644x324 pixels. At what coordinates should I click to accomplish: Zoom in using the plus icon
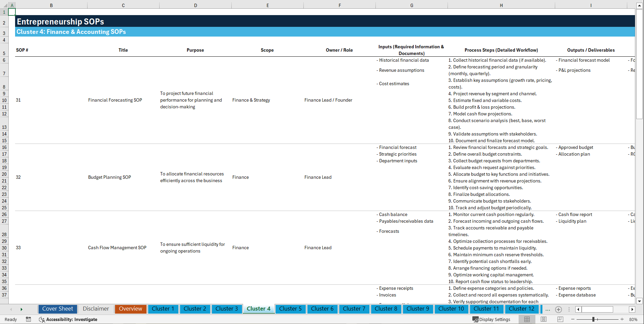click(x=622, y=319)
